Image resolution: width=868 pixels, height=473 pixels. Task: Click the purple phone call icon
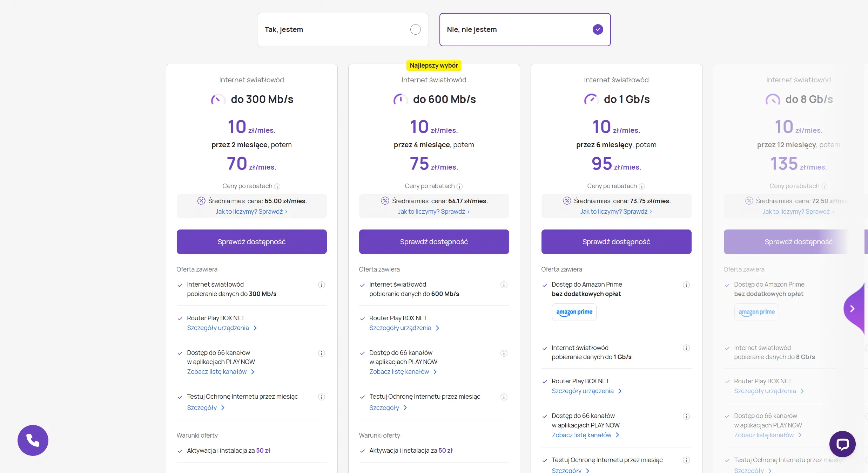pos(33,440)
